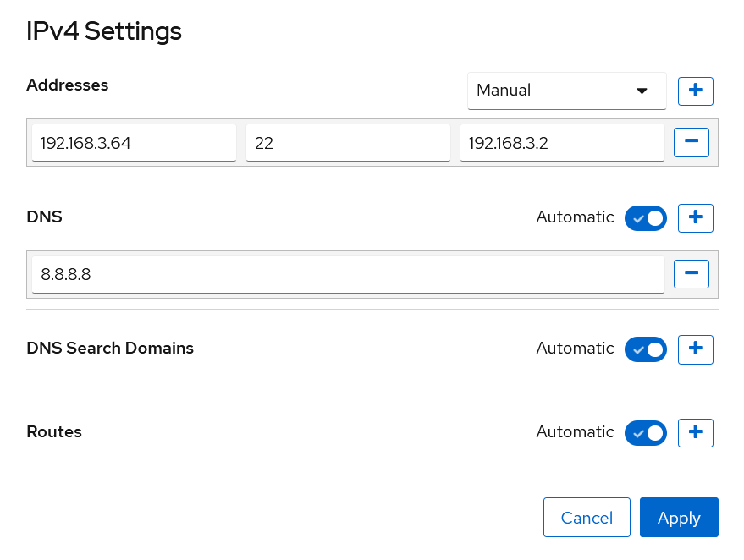
Task: Open the Manual addresses mode dropdown
Action: click(x=566, y=91)
